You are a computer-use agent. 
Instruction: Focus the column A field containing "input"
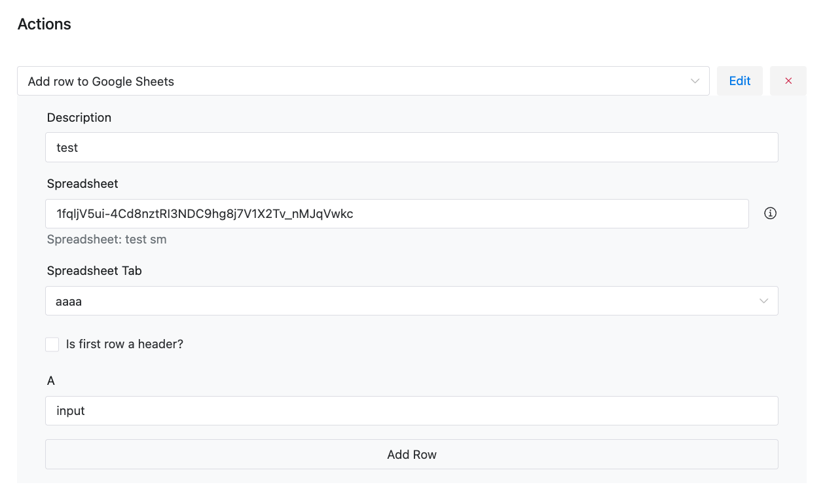(x=412, y=411)
